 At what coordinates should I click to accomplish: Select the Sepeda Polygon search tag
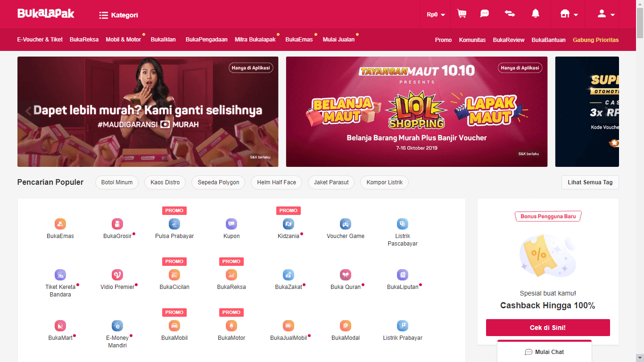[218, 182]
